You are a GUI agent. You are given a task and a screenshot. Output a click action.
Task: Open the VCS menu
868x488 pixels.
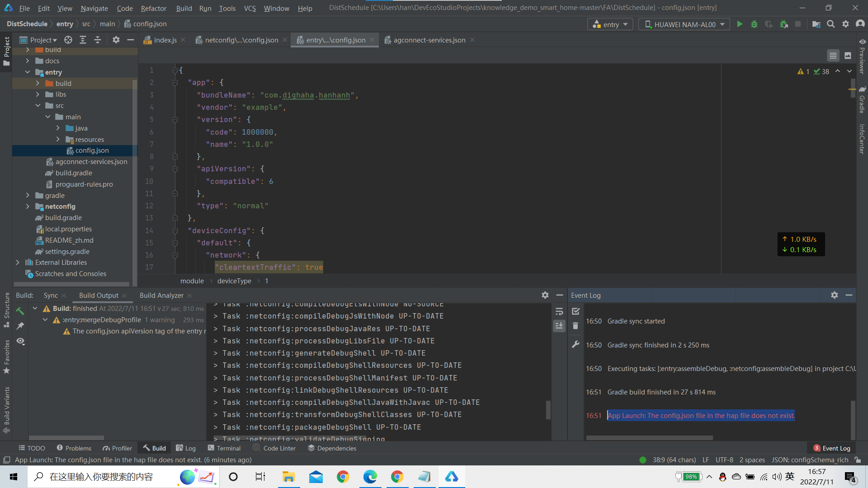click(250, 8)
